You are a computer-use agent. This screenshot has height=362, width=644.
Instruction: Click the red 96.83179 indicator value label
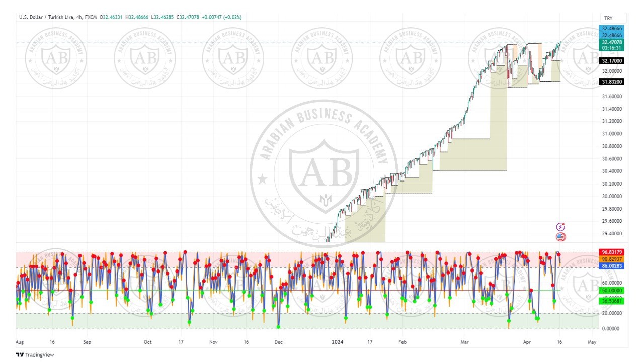612,252
